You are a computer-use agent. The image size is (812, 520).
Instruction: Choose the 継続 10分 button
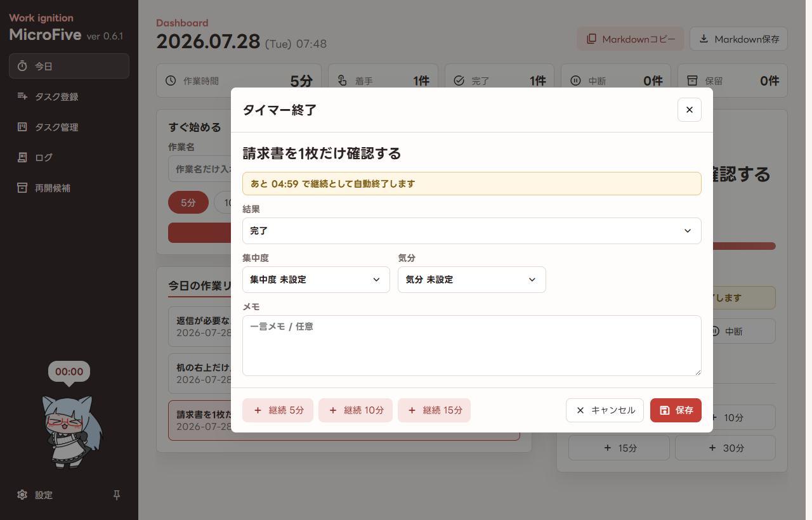click(355, 410)
